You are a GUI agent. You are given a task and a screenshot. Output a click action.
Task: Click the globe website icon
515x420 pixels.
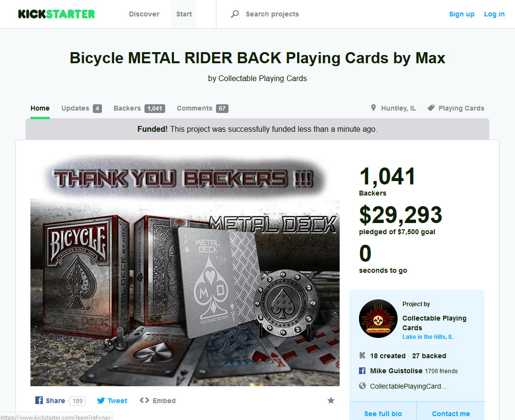(x=362, y=386)
